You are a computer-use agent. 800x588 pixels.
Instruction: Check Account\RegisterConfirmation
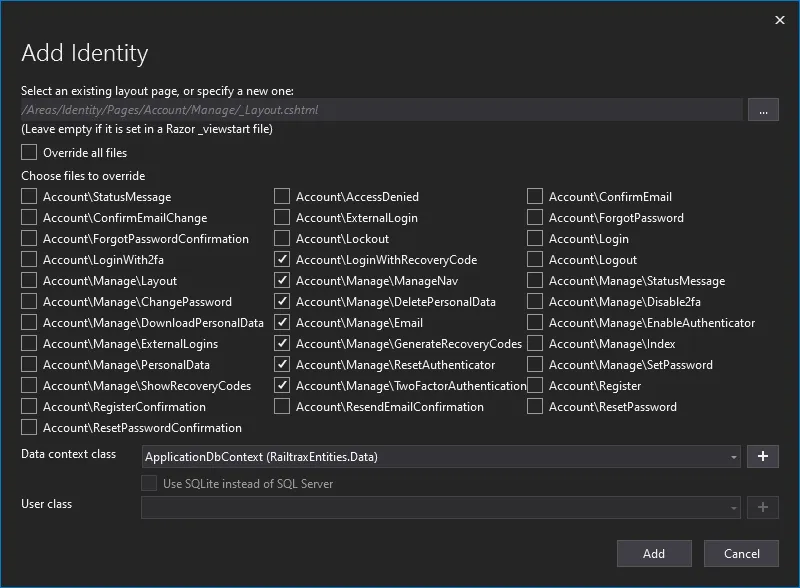(29, 406)
